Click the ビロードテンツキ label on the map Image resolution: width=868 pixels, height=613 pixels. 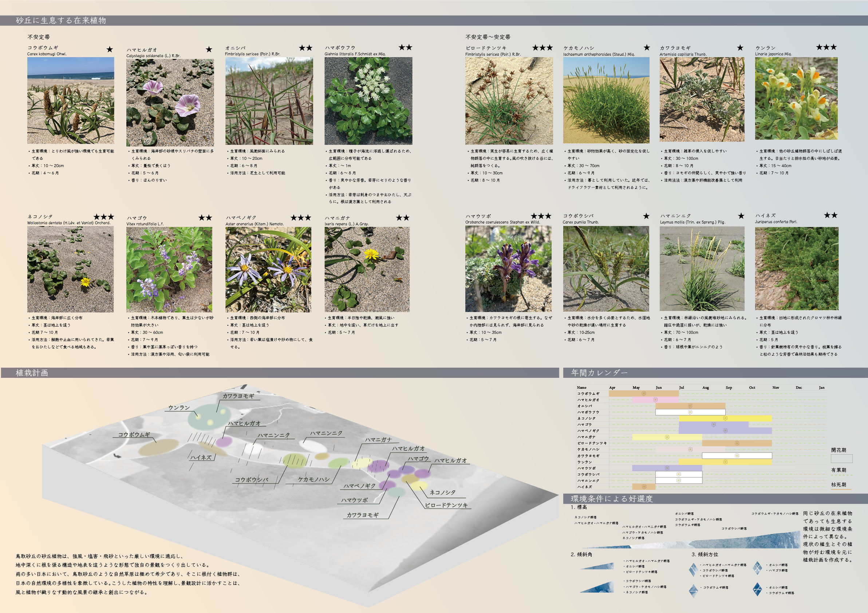pos(446,505)
